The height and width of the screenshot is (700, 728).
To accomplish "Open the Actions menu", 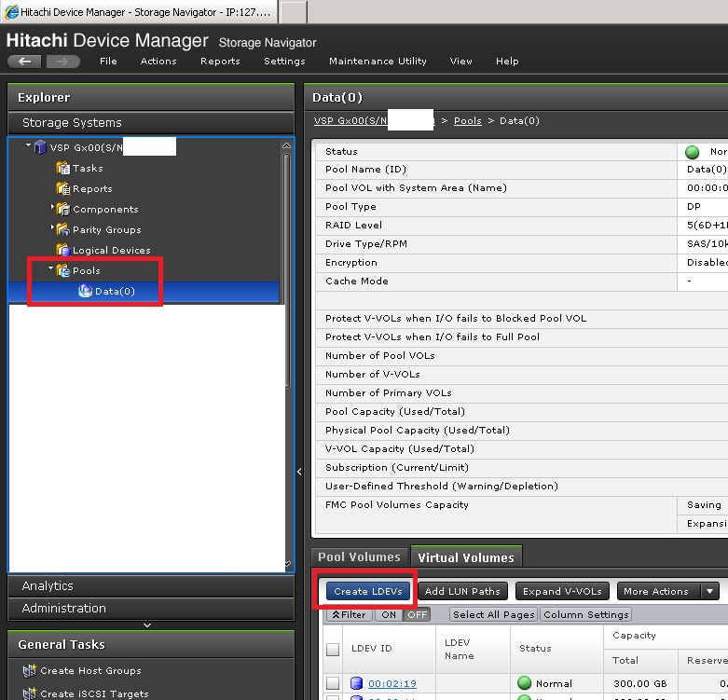I will tap(158, 62).
